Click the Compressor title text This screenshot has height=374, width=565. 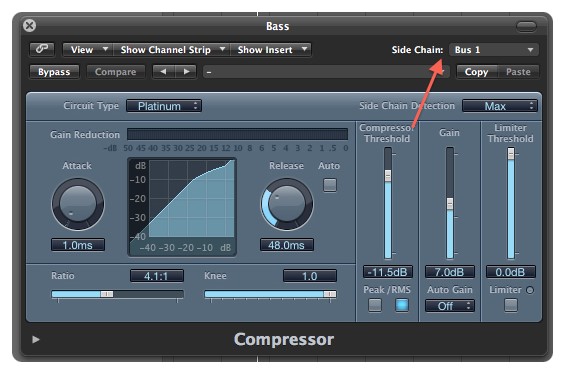click(x=284, y=339)
